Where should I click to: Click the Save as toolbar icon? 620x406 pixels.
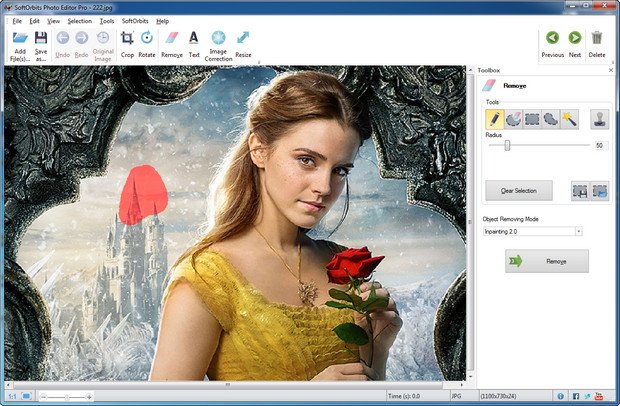41,46
